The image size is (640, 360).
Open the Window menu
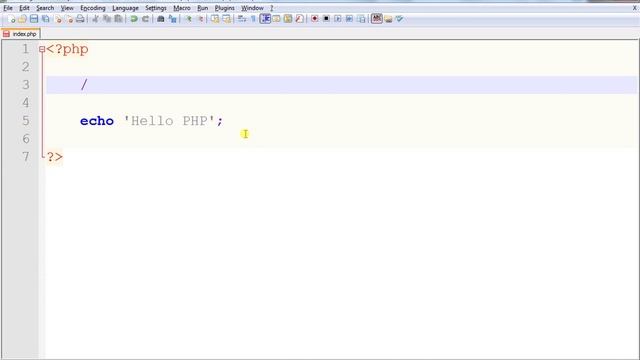pos(252,8)
